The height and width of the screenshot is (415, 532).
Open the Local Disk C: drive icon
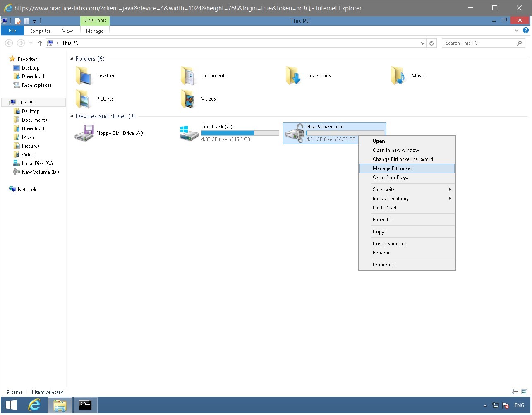(189, 132)
